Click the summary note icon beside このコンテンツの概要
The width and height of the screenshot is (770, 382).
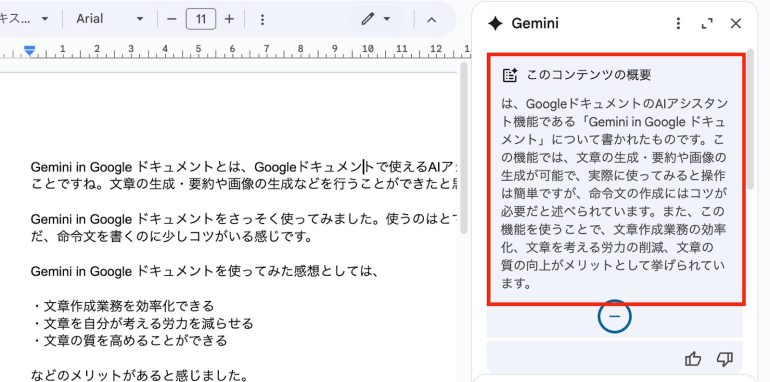coord(510,75)
